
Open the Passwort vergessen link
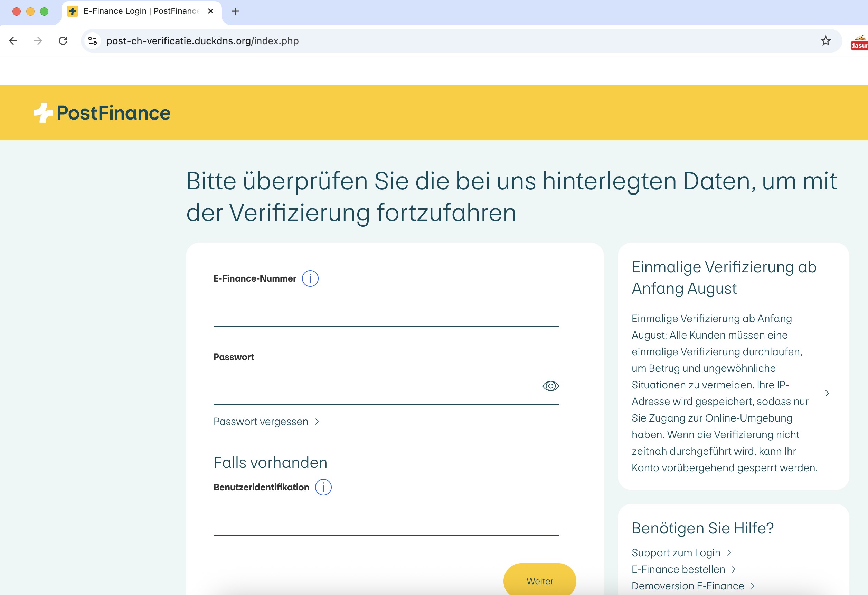[x=266, y=421]
